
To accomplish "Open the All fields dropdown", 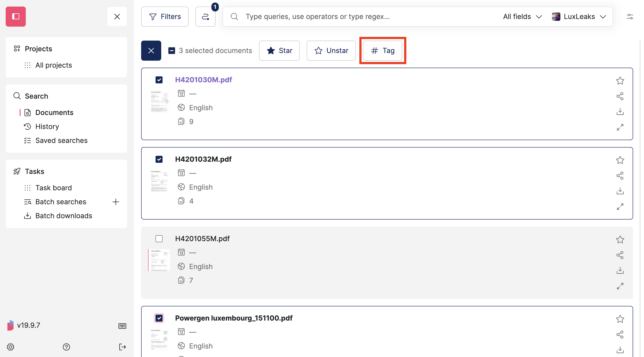I will pos(523,17).
